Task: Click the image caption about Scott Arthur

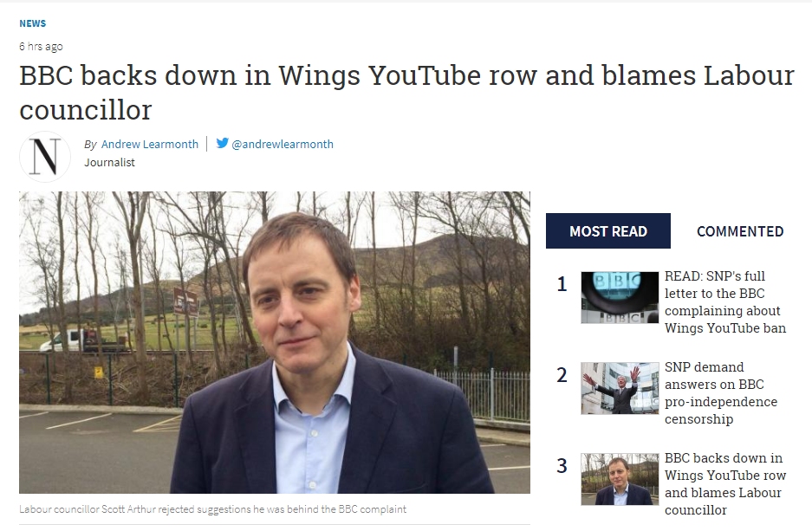Action: 212,508
